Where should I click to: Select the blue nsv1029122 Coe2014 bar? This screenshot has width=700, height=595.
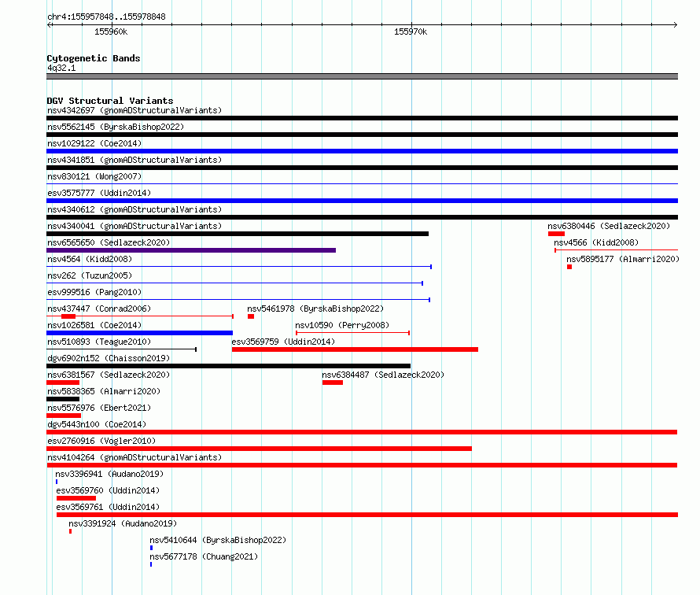[x=362, y=151]
